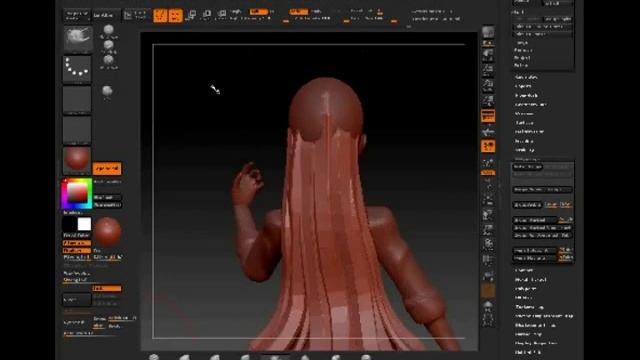
Task: Expand the Masking subpalette heading
Action: (x=524, y=141)
